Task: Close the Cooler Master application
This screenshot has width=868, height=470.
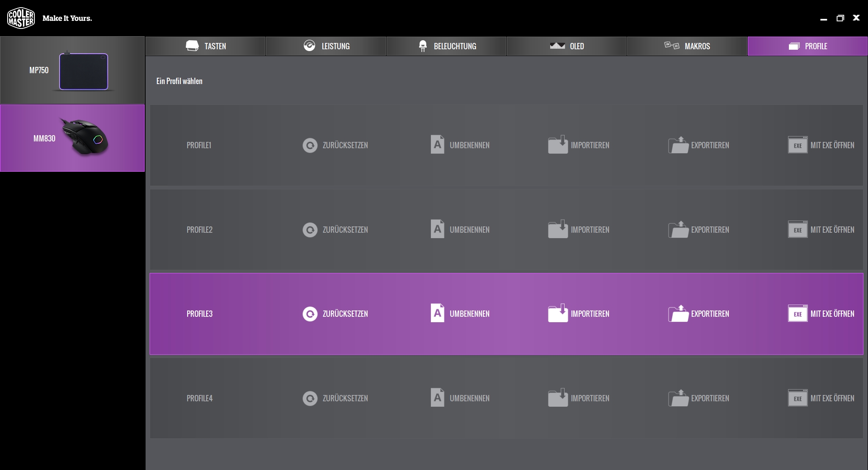Action: 856,18
